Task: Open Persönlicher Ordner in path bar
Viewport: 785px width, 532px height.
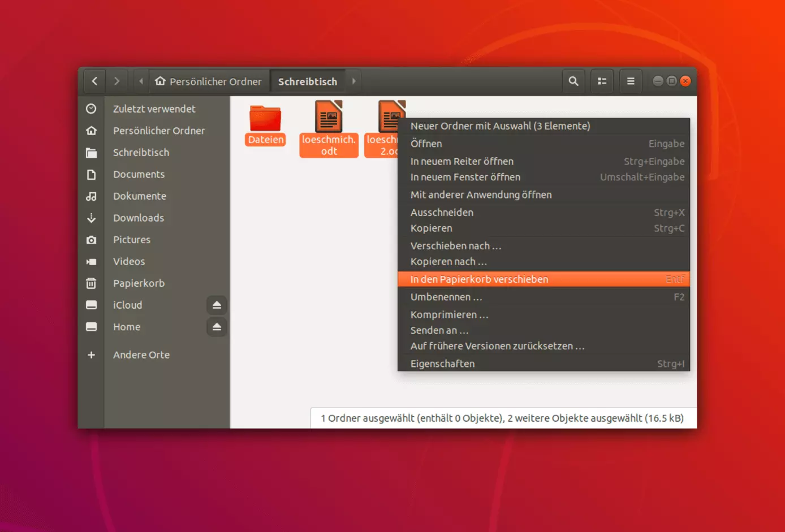Action: [209, 81]
